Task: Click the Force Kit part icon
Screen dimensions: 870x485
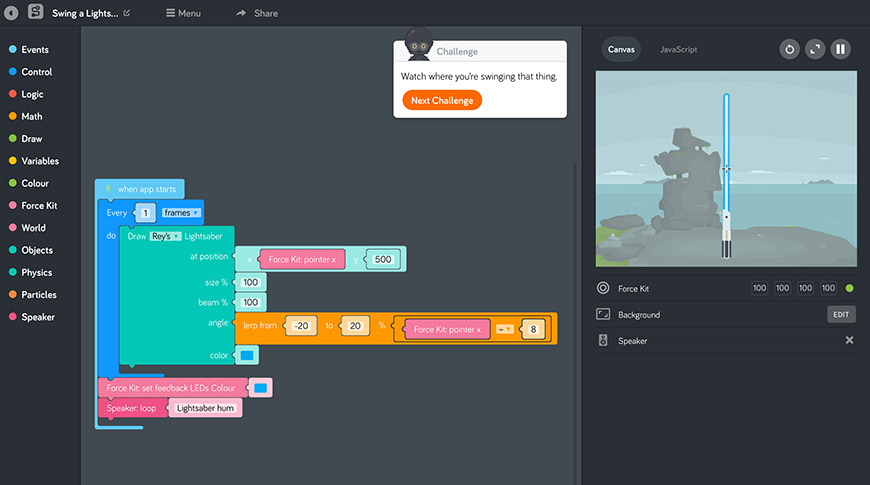Action: tap(603, 288)
